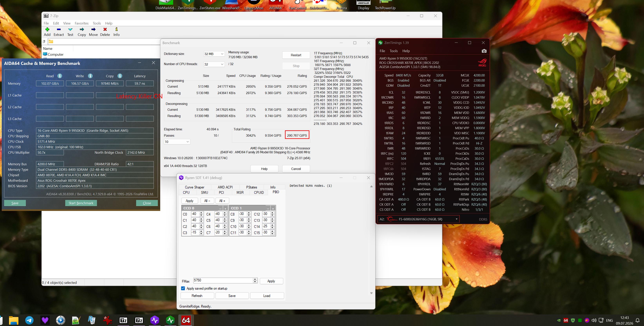Click the 7-Zip Move toolbar icon

pyautogui.click(x=93, y=30)
